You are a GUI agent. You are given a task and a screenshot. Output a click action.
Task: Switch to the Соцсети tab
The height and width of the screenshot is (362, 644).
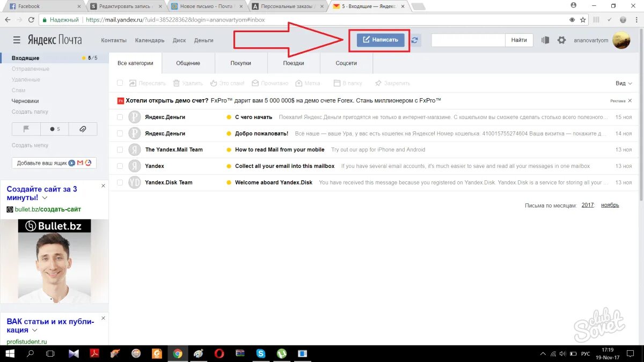(x=346, y=63)
